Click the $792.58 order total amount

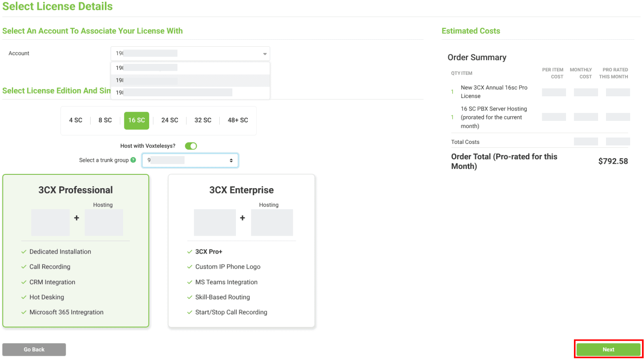click(x=613, y=161)
